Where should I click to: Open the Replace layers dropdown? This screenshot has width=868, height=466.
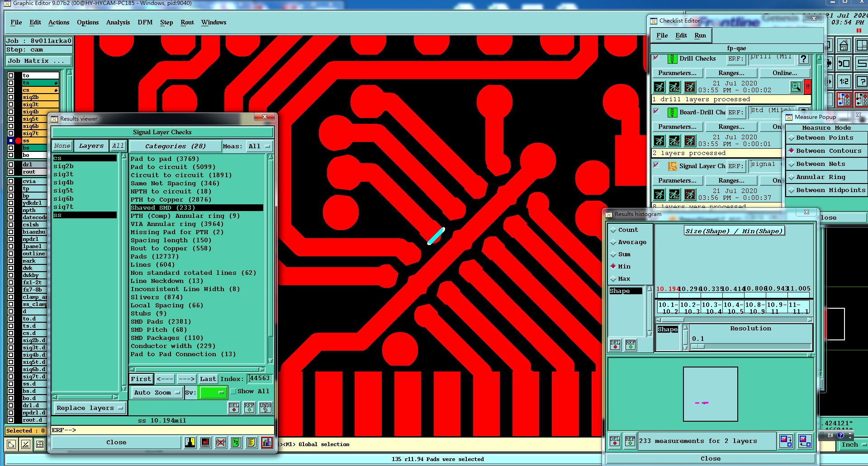tap(90, 408)
